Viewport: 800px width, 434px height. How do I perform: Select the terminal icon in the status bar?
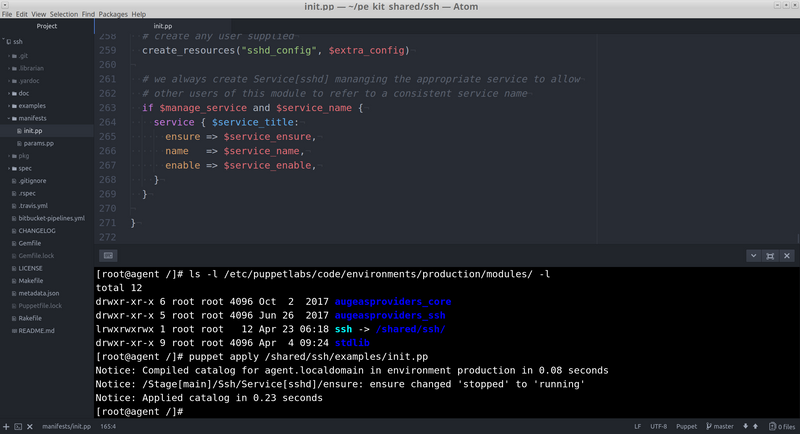tap(18, 427)
